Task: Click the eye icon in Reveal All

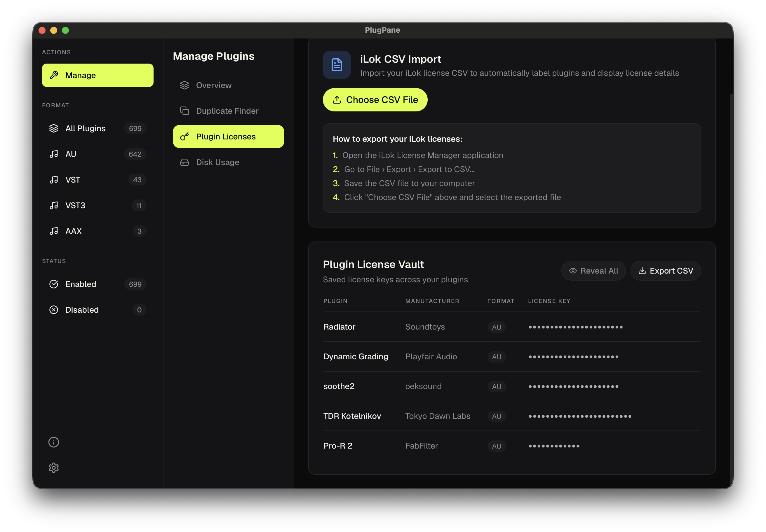Action: pos(573,271)
